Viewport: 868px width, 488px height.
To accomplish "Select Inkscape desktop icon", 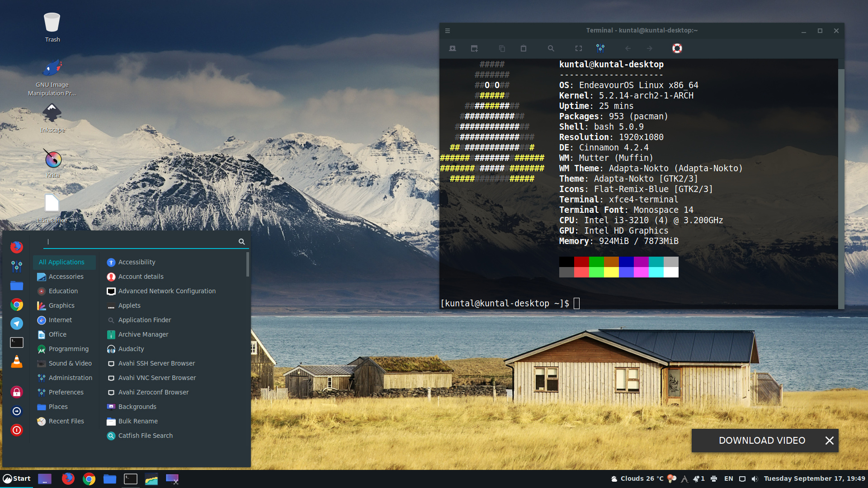I will pos(52,118).
